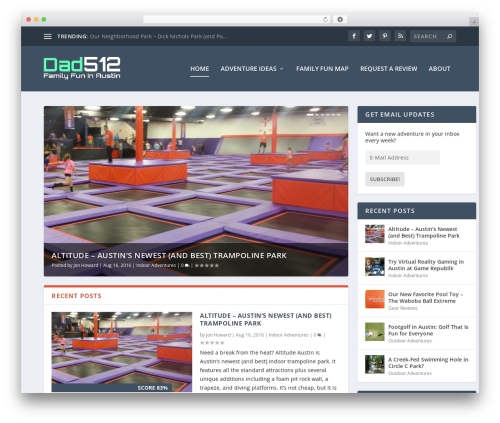Select the first slider pagination dot
Viewport: 500px width, 423px height.
point(310,115)
